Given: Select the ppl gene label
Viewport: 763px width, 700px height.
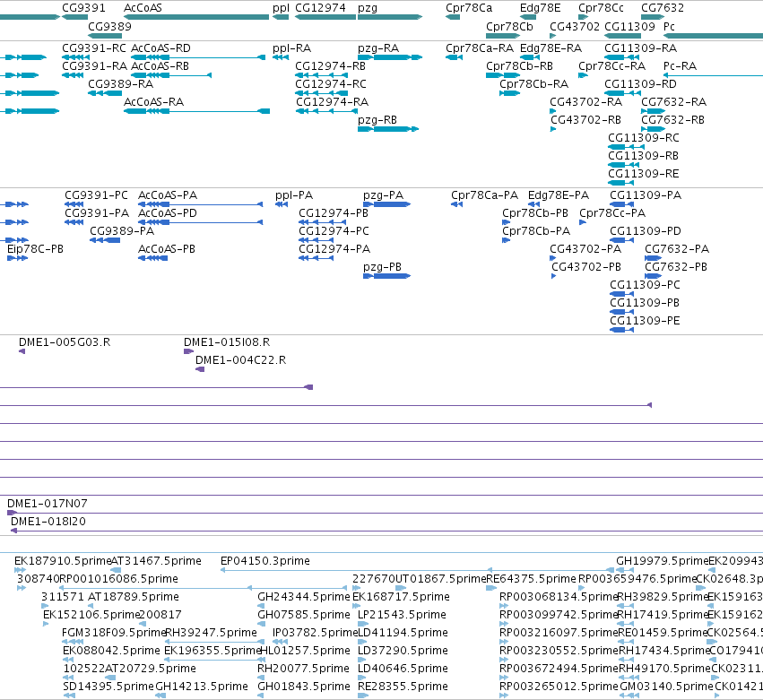Looking at the screenshot, I should 281,8.
